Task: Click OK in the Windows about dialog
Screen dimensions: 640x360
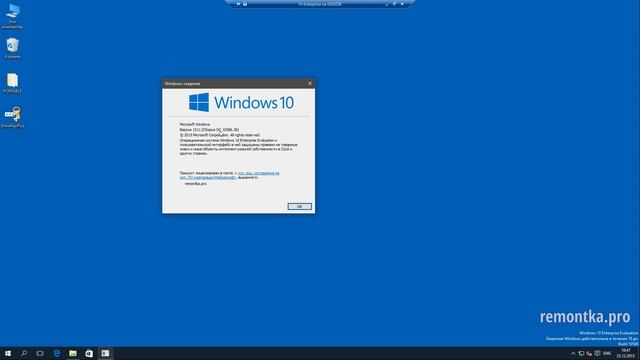Action: tap(299, 207)
